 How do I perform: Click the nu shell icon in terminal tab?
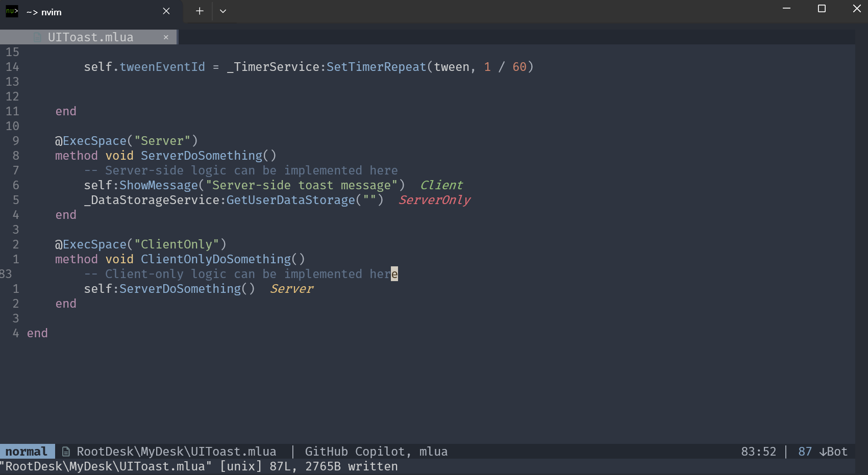click(x=12, y=11)
